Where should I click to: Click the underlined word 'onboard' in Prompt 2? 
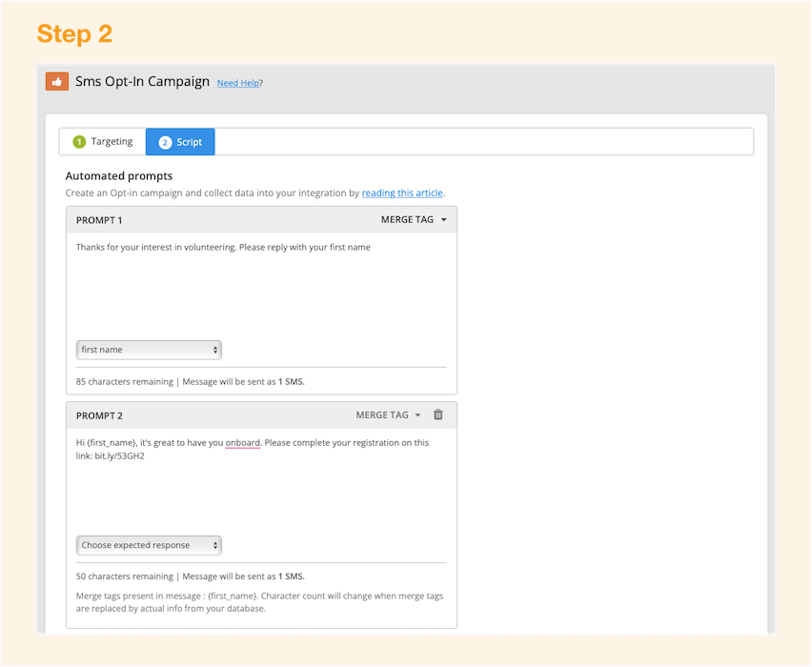point(243,443)
